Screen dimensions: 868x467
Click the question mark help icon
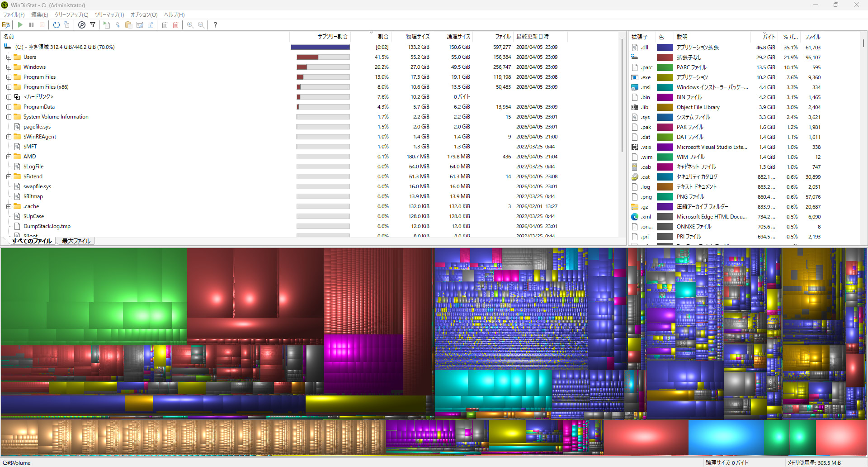coord(215,25)
